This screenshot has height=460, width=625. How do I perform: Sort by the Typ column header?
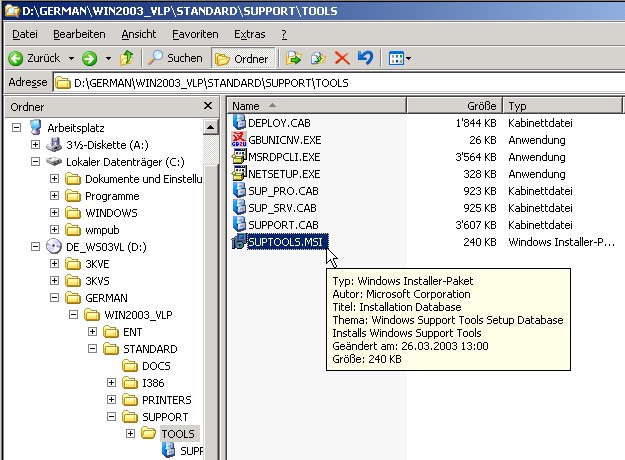(x=562, y=106)
